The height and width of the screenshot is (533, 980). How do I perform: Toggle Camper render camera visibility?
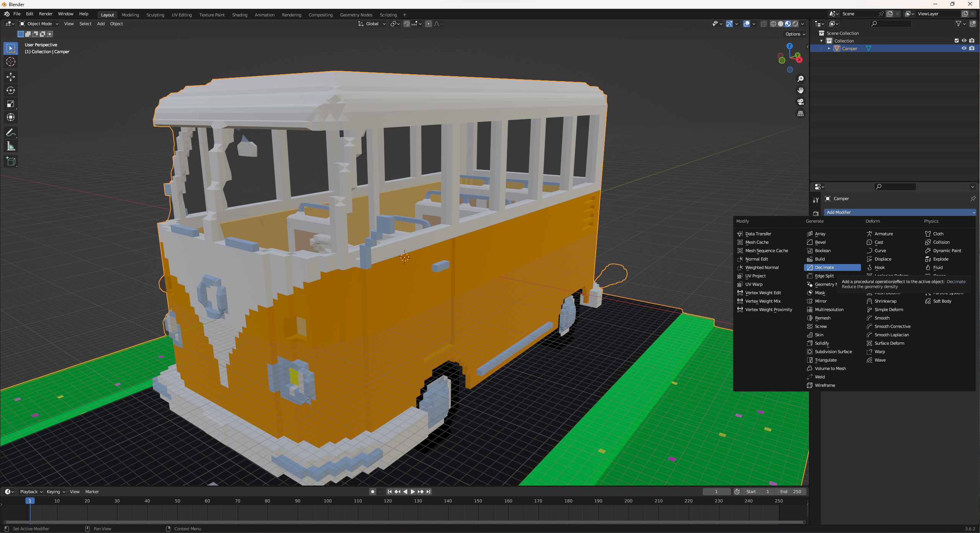click(972, 48)
